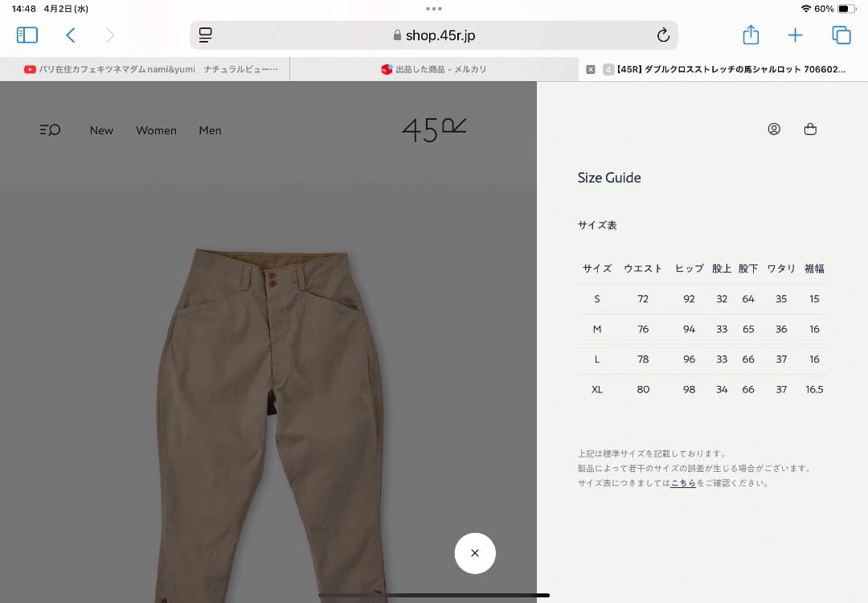Image resolution: width=868 pixels, height=603 pixels.
Task: Open the page reader menu icon
Action: click(206, 35)
